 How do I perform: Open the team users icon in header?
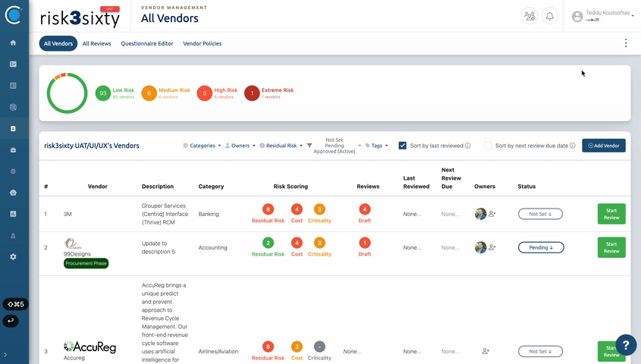pos(529,17)
